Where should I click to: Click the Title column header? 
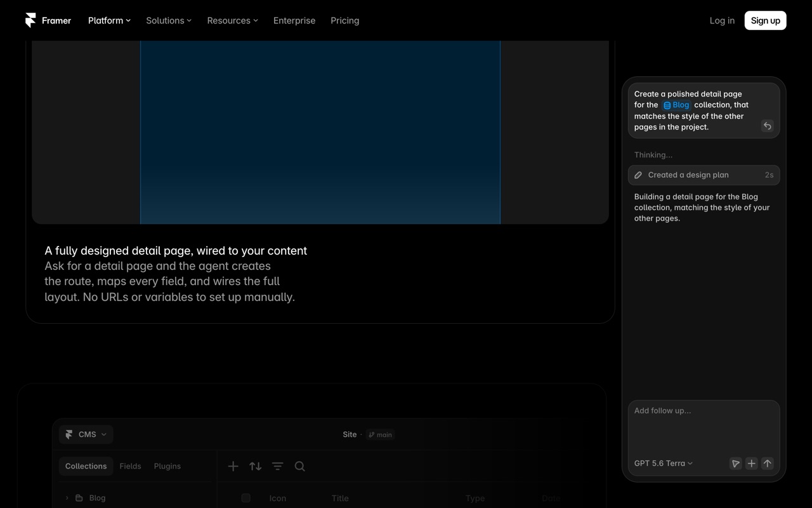[x=340, y=498]
